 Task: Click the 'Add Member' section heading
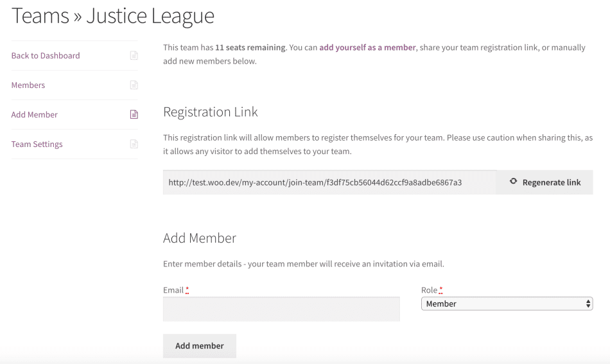200,238
